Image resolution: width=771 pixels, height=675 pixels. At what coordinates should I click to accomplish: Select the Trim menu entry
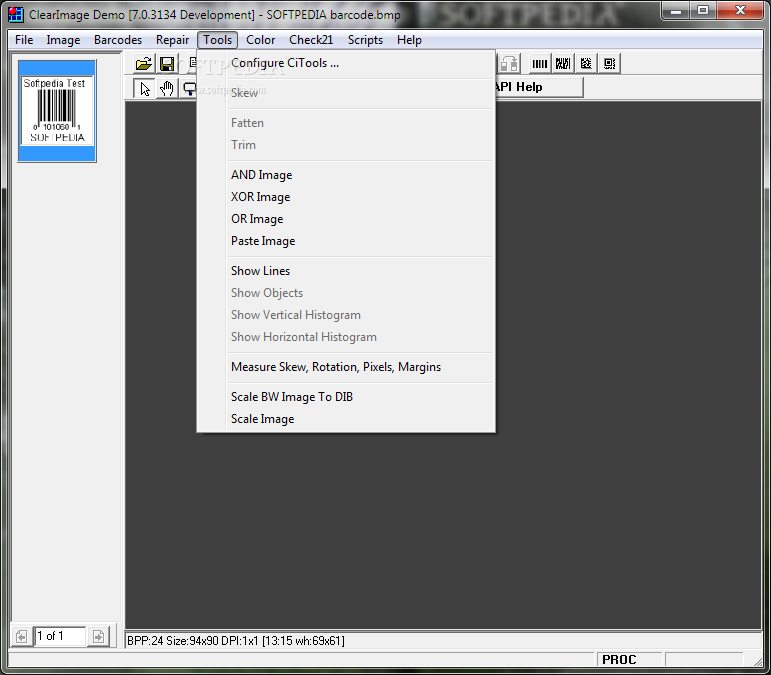(346, 145)
